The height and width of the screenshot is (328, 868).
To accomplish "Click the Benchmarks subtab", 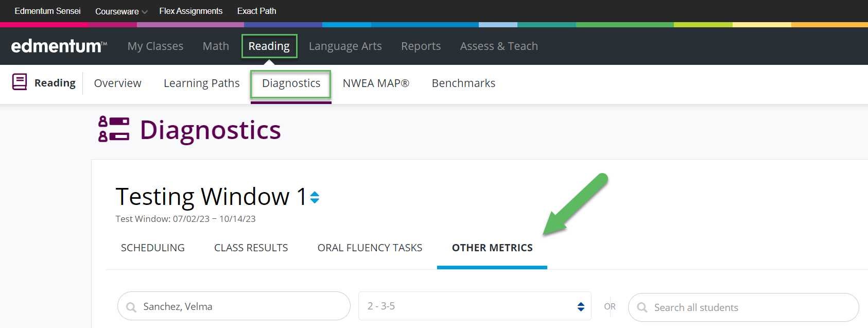I will (x=463, y=83).
